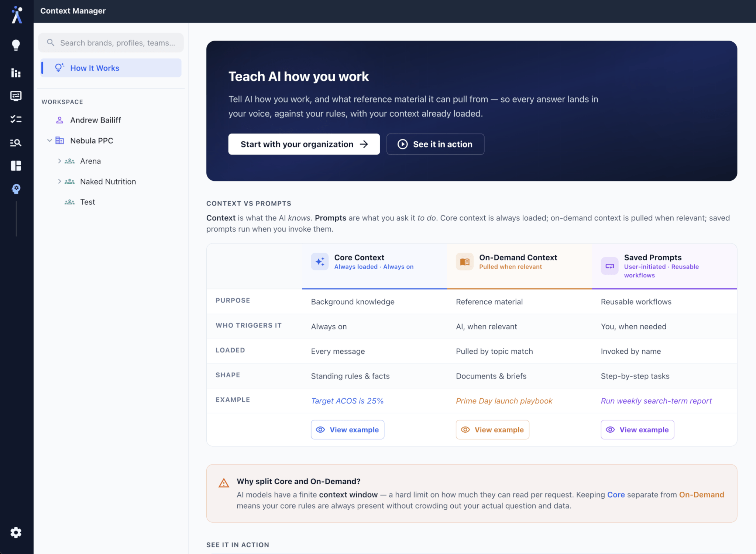Open the lightbulb insights sidebar icon
The image size is (756, 554).
pos(16,45)
